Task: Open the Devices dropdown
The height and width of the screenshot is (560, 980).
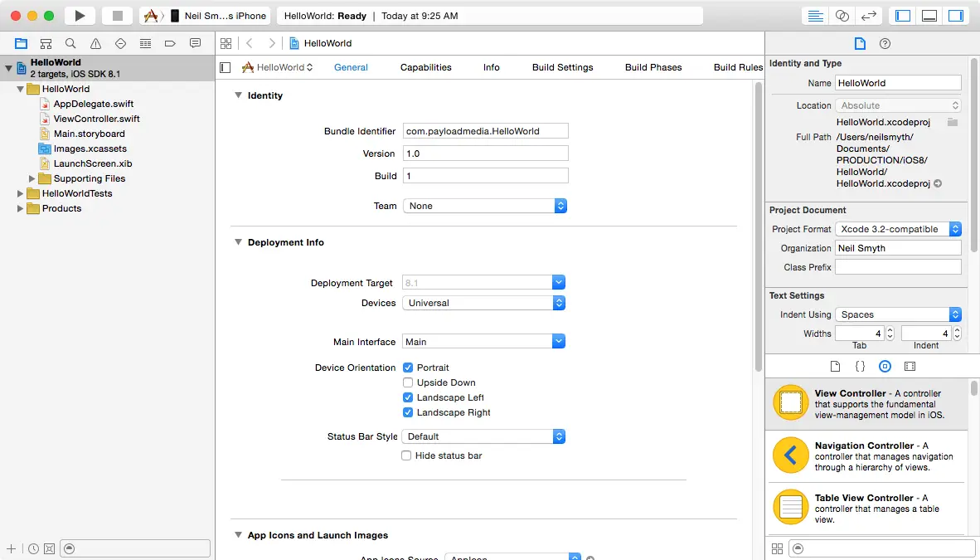Action: point(484,303)
